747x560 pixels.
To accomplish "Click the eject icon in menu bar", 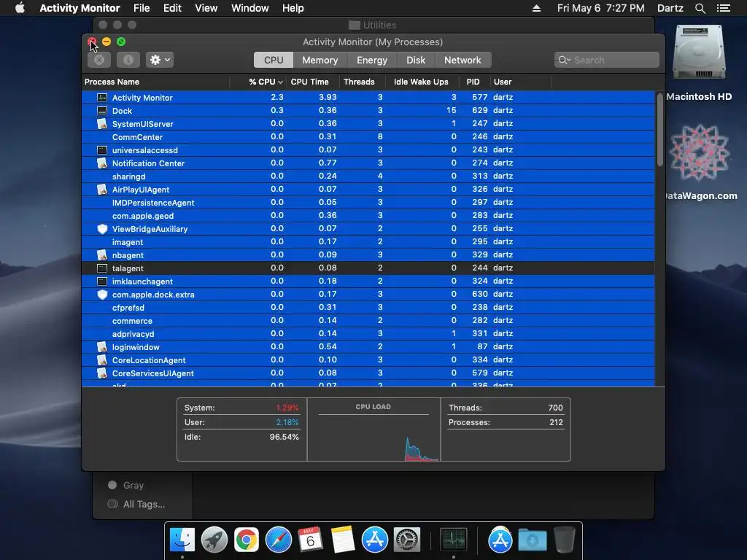I will (536, 8).
